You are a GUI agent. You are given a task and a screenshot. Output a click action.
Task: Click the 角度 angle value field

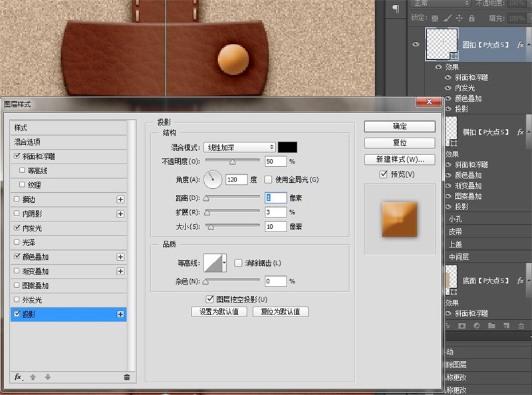(x=237, y=180)
